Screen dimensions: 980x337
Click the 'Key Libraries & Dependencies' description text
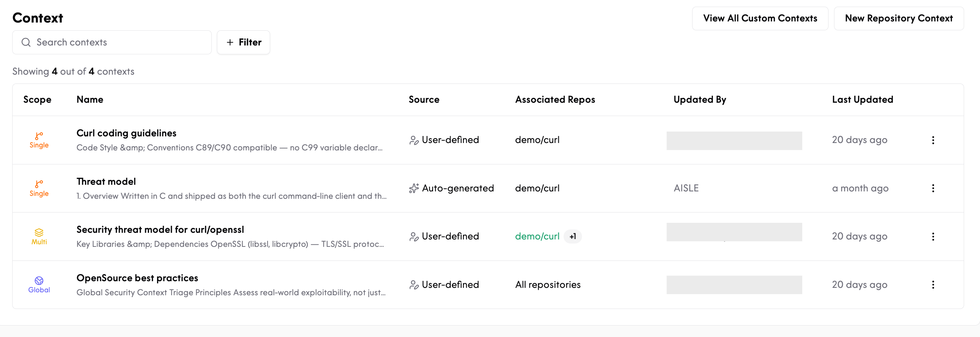click(x=230, y=244)
